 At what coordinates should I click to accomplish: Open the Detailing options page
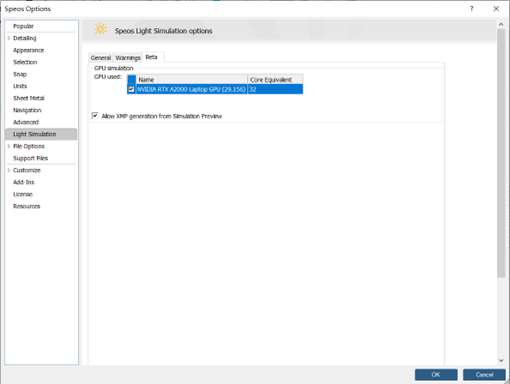pos(25,38)
